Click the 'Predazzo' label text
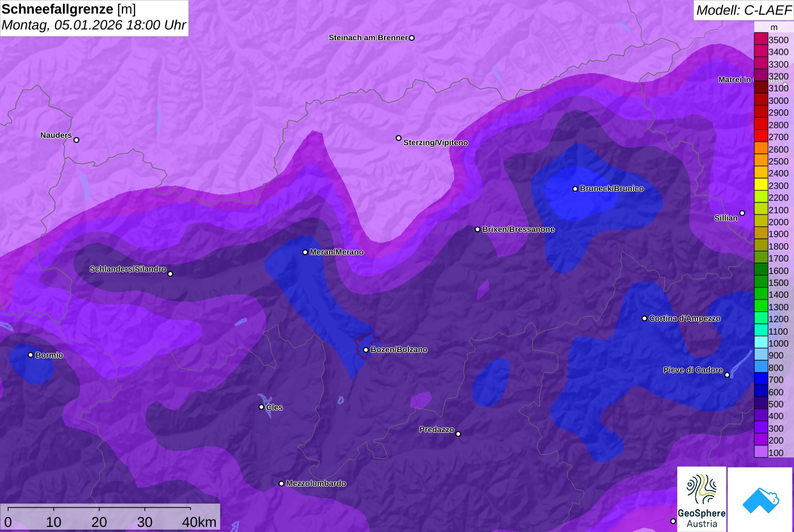The width and height of the screenshot is (794, 532). 437,429
